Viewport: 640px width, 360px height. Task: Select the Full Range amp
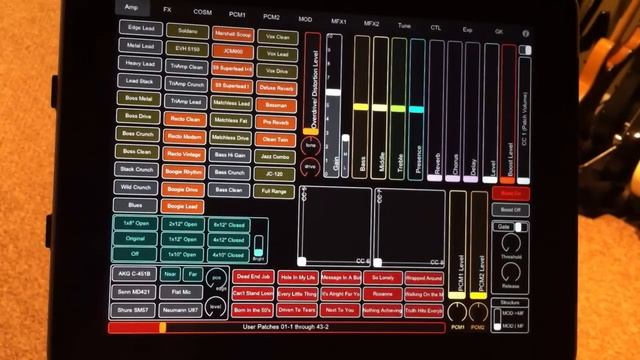[x=274, y=191]
